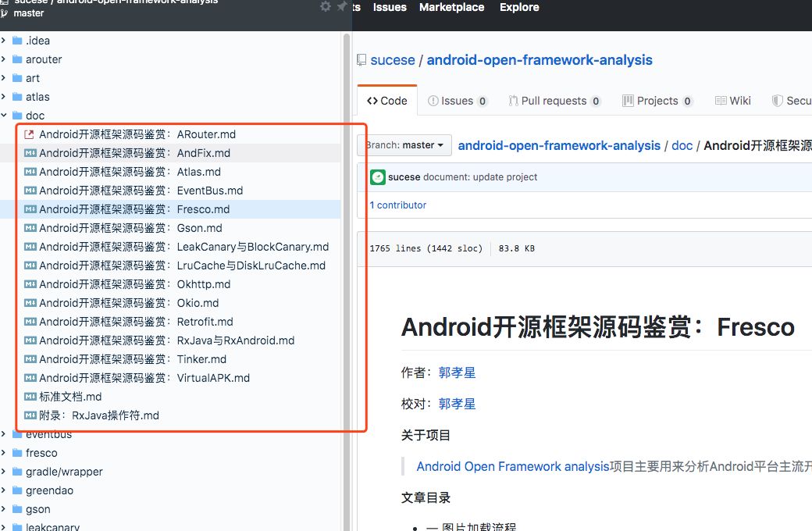Expand the art folder chevron

[x=4, y=78]
